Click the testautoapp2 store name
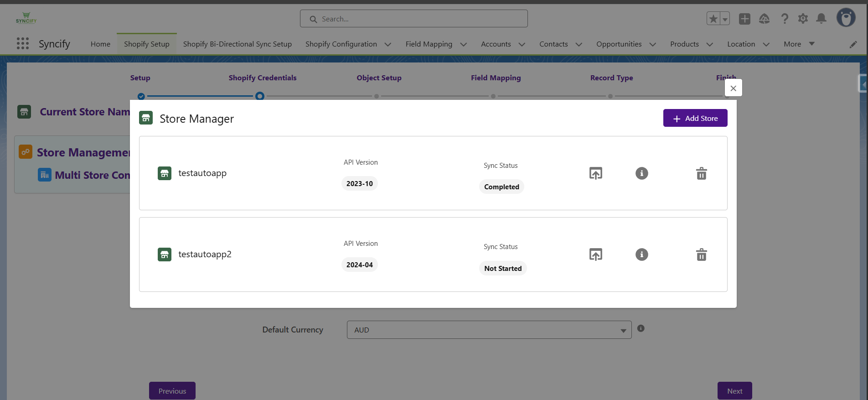This screenshot has height=400, width=868. 205,255
